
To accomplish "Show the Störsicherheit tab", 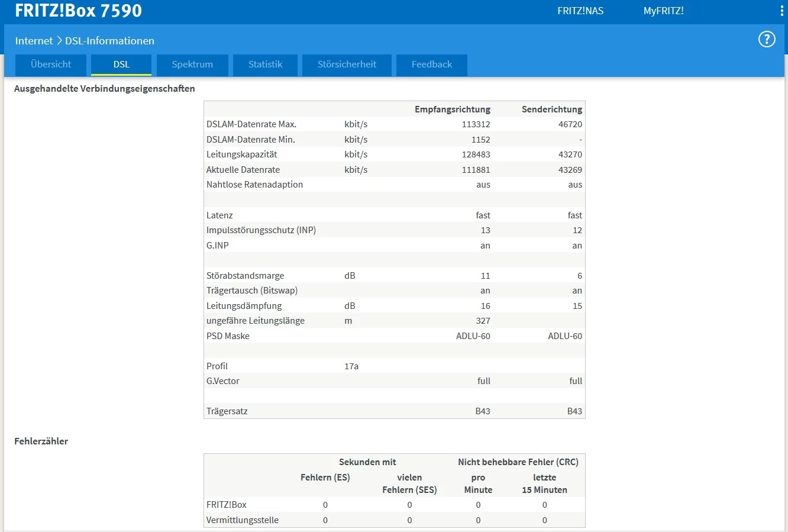I will point(347,65).
